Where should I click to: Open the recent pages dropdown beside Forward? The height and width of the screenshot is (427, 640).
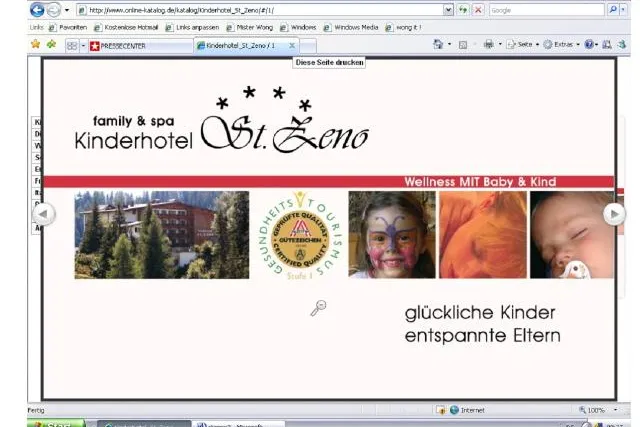tap(67, 10)
